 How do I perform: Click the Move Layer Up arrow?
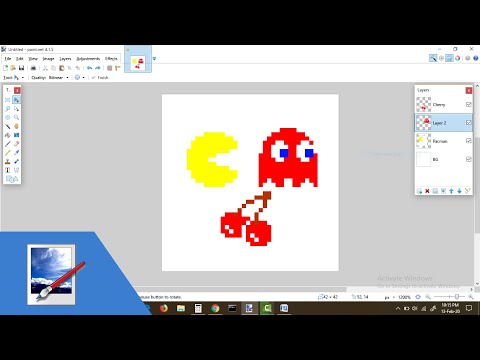click(451, 191)
